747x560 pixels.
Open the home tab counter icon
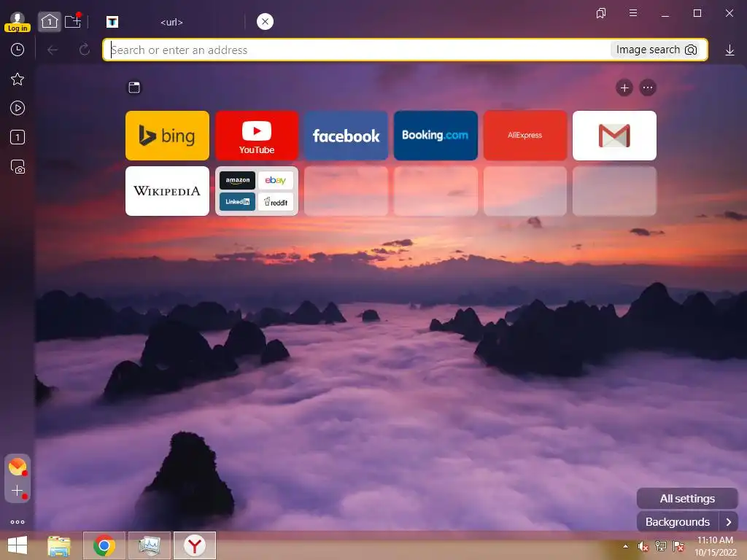49,21
